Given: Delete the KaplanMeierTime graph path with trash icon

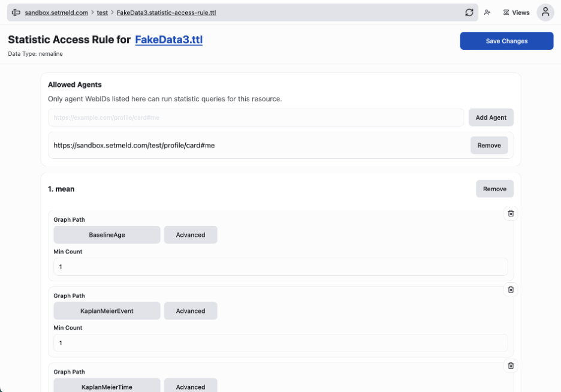Looking at the screenshot, I should (x=511, y=366).
